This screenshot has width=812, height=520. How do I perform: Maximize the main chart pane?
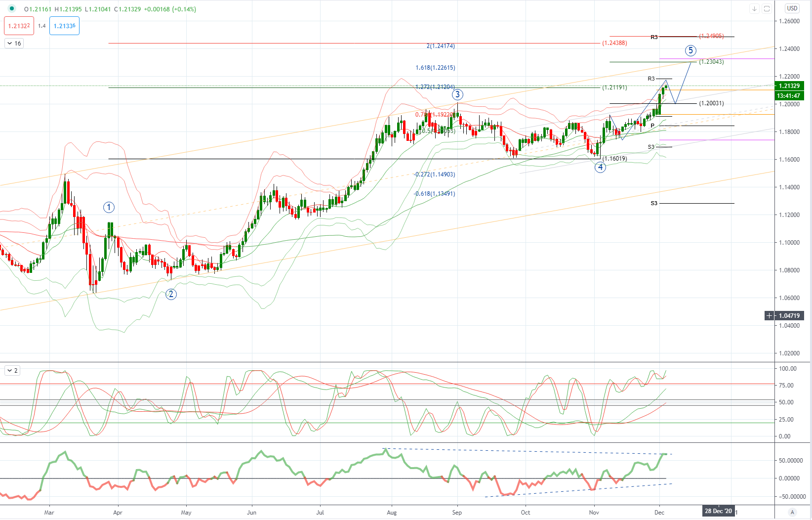(767, 8)
